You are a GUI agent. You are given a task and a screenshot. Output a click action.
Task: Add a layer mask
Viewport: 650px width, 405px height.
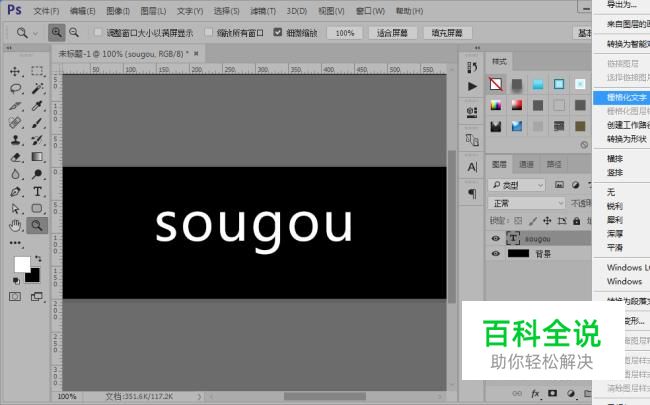click(553, 393)
